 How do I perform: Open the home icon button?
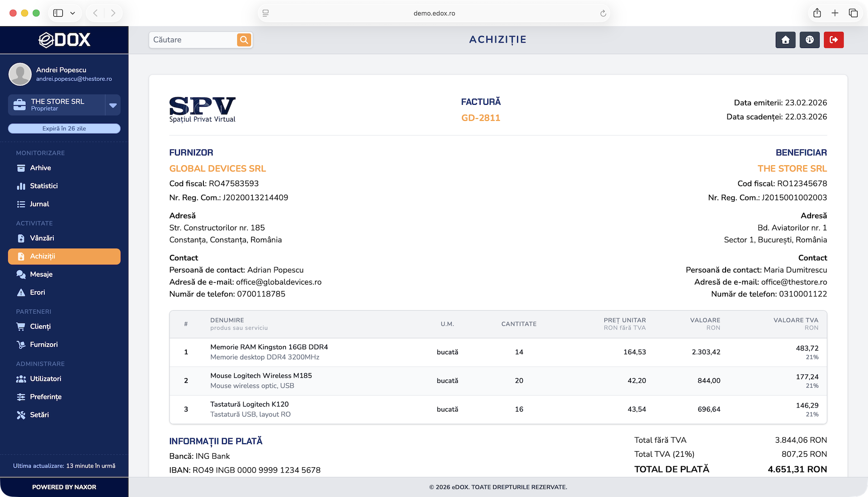pyautogui.click(x=785, y=40)
